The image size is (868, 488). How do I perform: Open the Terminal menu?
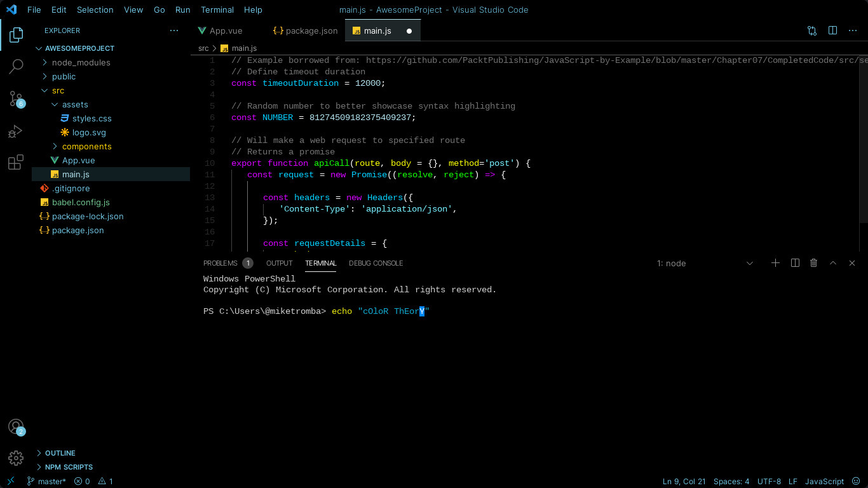pyautogui.click(x=217, y=10)
